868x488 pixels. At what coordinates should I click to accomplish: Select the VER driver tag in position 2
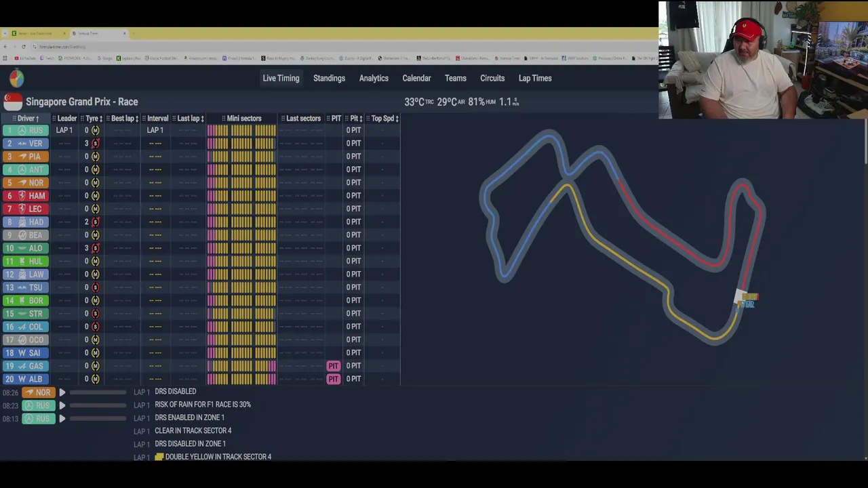[25, 143]
